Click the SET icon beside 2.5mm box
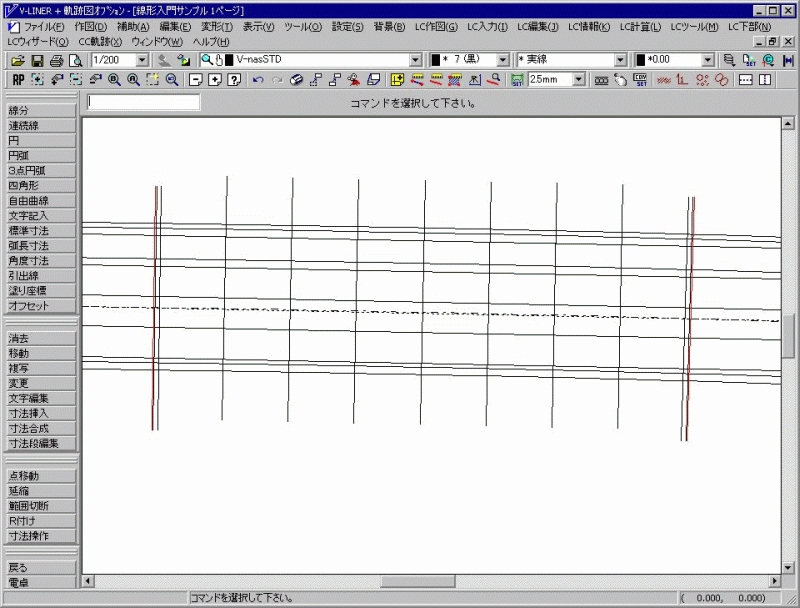This screenshot has width=800, height=608. [516, 80]
